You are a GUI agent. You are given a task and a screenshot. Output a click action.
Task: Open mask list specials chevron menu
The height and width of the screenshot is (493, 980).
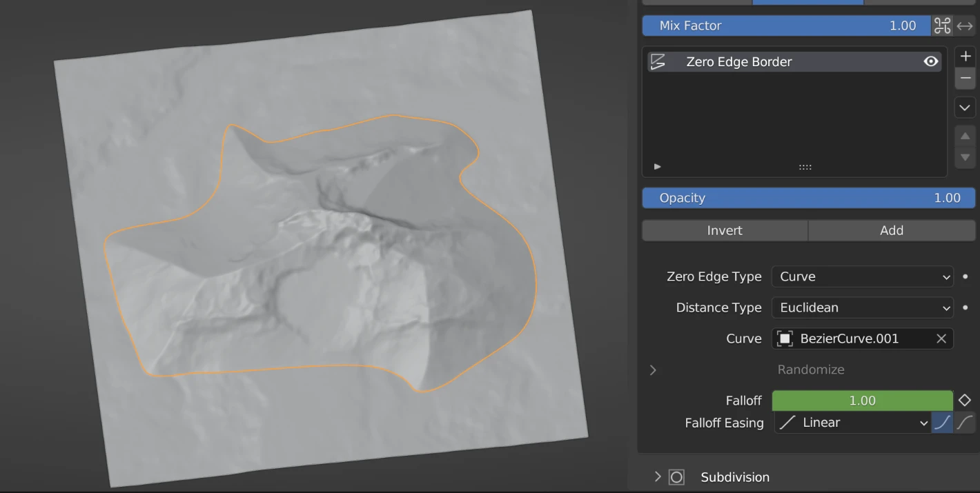[965, 108]
